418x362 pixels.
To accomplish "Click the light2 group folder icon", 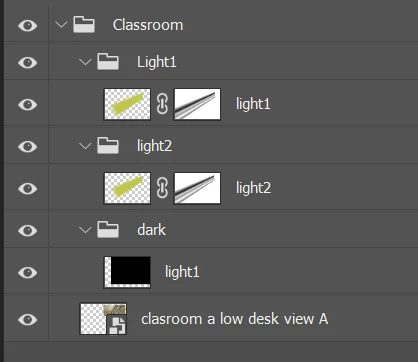I will pos(108,146).
